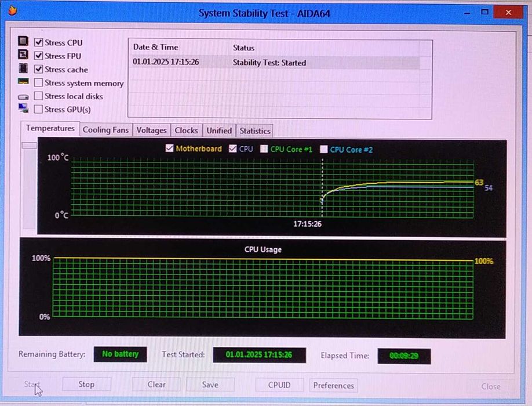The image size is (532, 406).
Task: Enable the CPU Core #1 graph checkbox
Action: (x=264, y=149)
